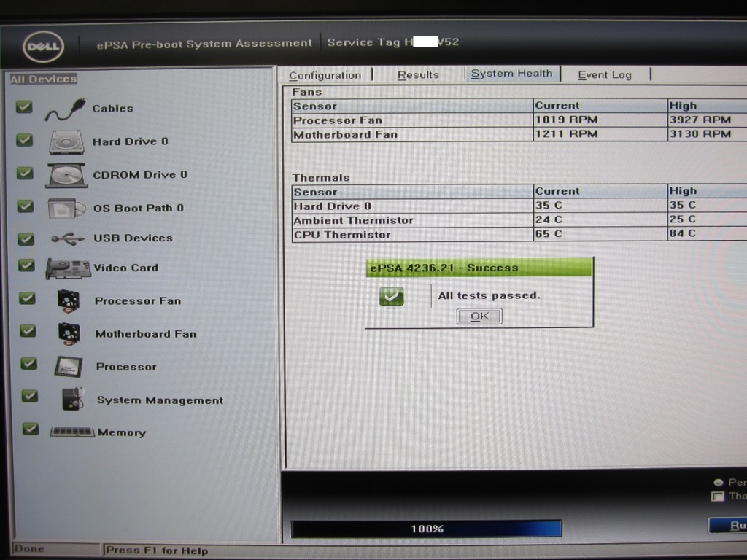Toggle the Video Card checkbox
This screenshot has width=747, height=560.
coord(26,265)
